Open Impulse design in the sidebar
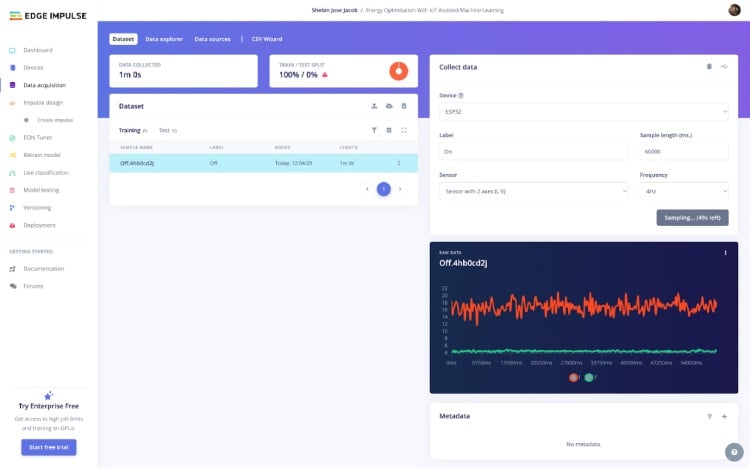The width and height of the screenshot is (750, 468). tap(43, 102)
